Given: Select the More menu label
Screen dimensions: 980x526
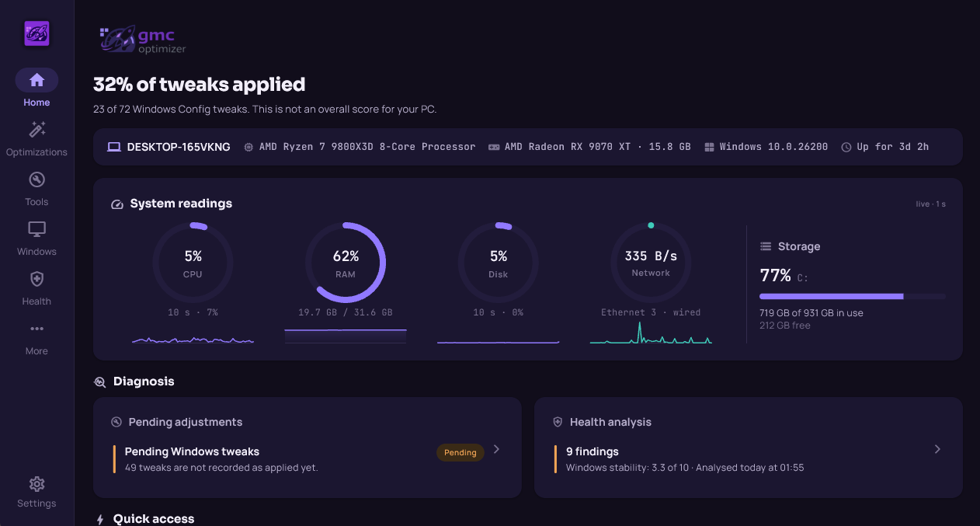Looking at the screenshot, I should (36, 351).
